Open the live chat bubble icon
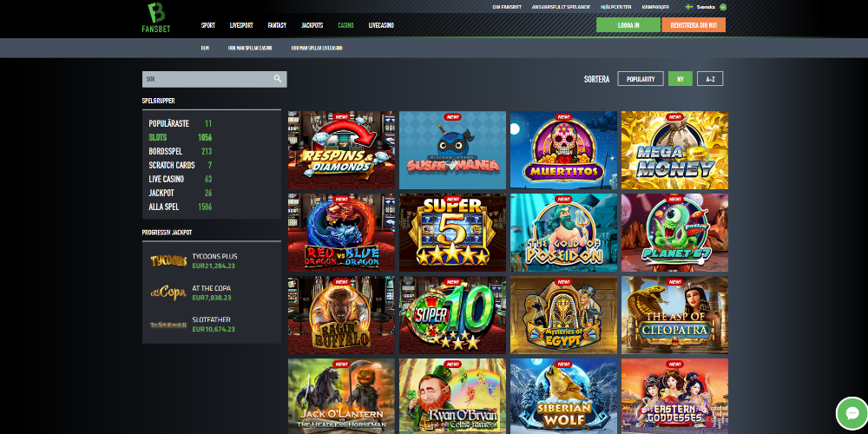This screenshot has width=868, height=434. point(852,413)
